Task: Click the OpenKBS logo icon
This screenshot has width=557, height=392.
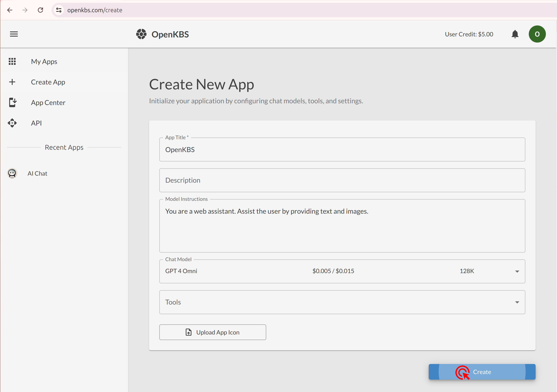Action: tap(142, 34)
